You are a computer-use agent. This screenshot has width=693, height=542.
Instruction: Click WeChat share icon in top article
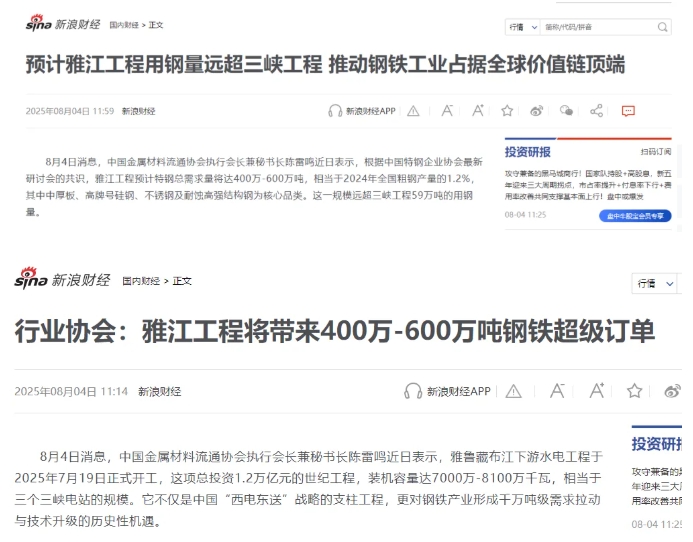click(x=567, y=111)
